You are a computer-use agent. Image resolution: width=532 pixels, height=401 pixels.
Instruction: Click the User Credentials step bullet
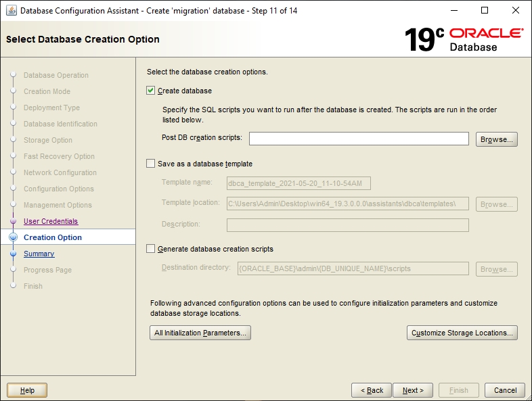pyautogui.click(x=13, y=221)
